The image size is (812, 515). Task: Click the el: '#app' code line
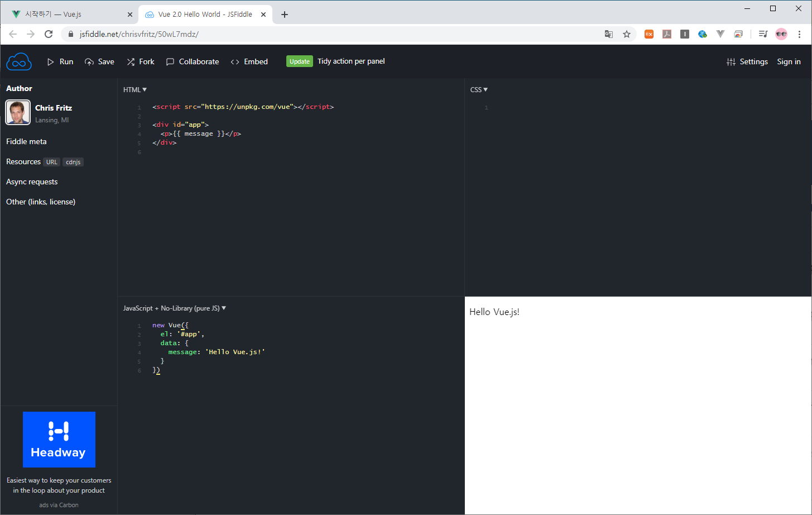pyautogui.click(x=182, y=334)
